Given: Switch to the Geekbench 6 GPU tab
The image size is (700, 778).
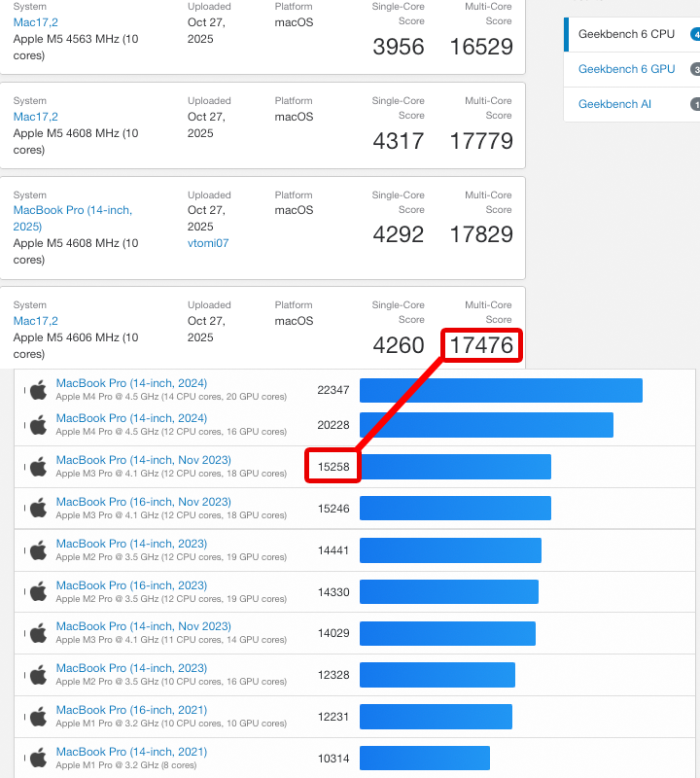Looking at the screenshot, I should (x=626, y=69).
